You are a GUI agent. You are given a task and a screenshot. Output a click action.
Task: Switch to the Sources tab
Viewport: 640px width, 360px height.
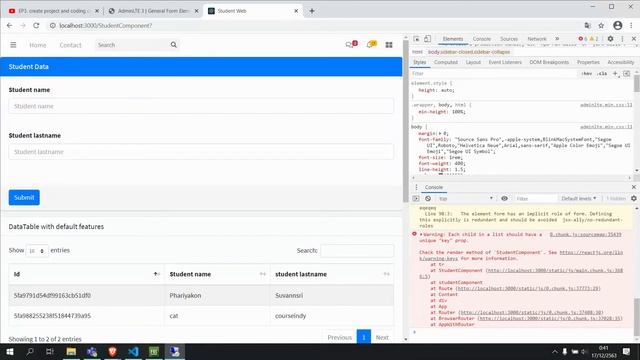click(509, 39)
